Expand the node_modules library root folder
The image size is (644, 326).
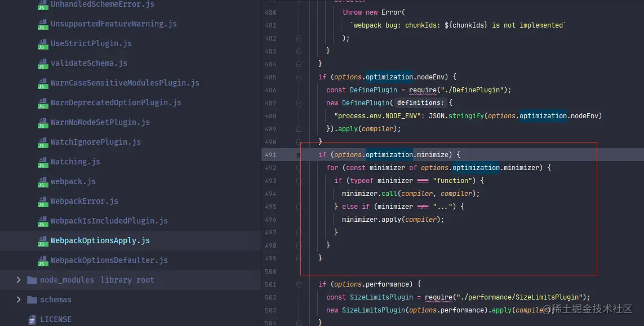pos(19,280)
